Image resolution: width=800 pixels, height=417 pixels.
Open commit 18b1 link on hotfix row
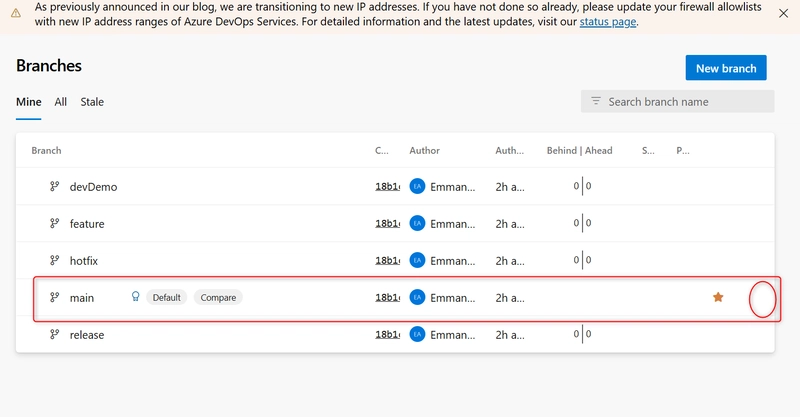(387, 260)
